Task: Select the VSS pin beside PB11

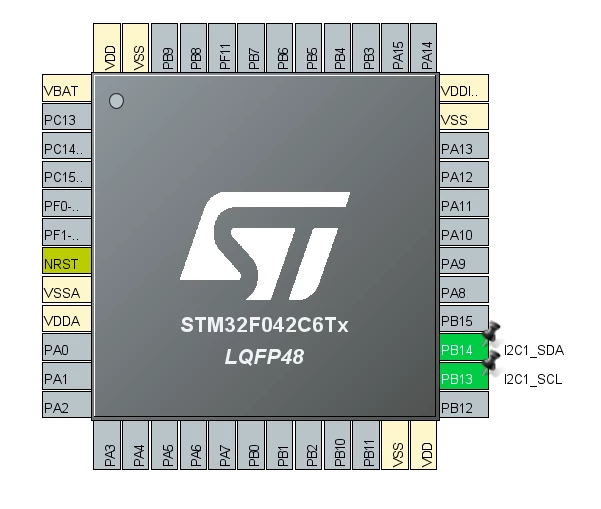Action: (395, 445)
